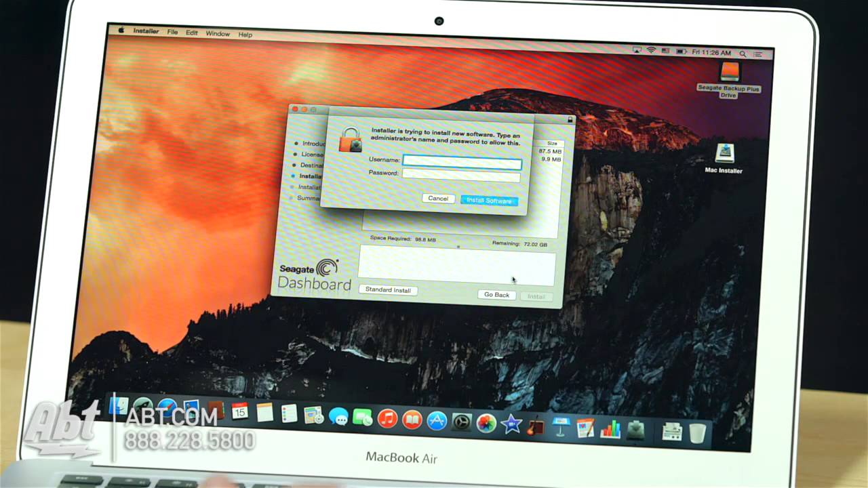Select the Seagate Backup Plus Drive desktop icon
The height and width of the screenshot is (488, 868).
pos(729,79)
